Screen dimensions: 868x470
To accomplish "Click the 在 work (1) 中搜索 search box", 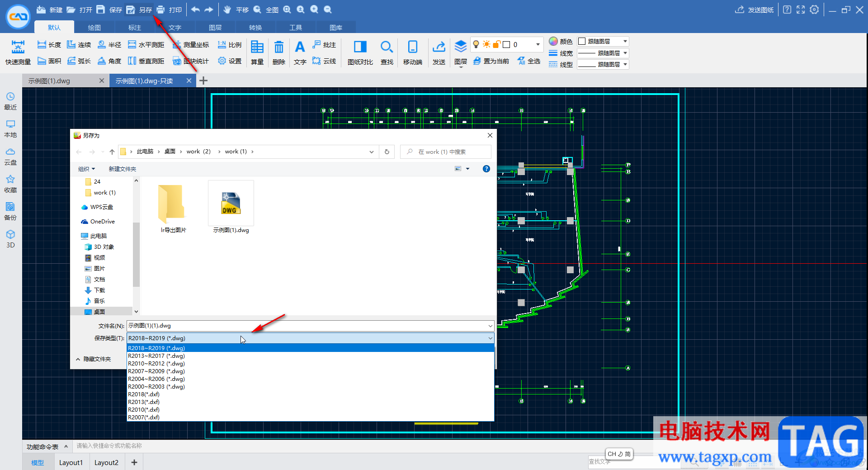I will [x=446, y=152].
